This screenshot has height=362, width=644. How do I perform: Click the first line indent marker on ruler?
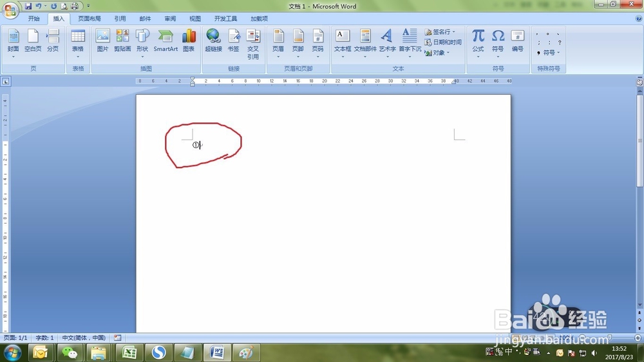pyautogui.click(x=193, y=79)
